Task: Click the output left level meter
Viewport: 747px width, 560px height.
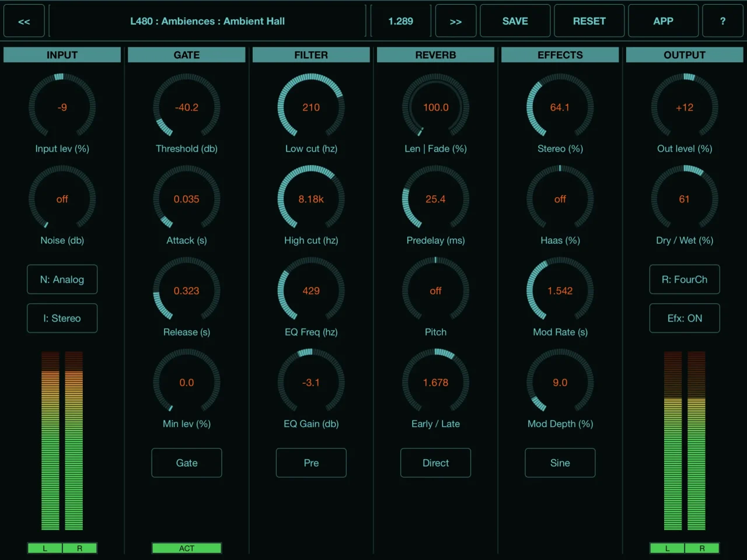Action: 673,440
